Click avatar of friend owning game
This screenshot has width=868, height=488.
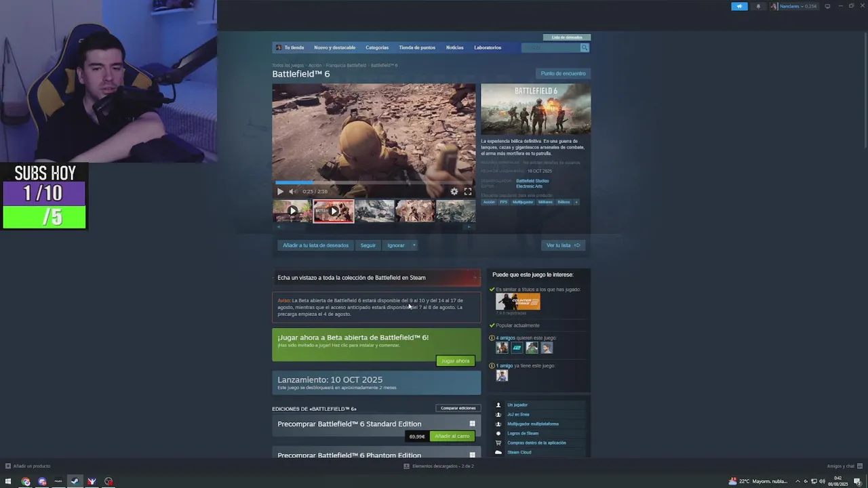tap(502, 375)
